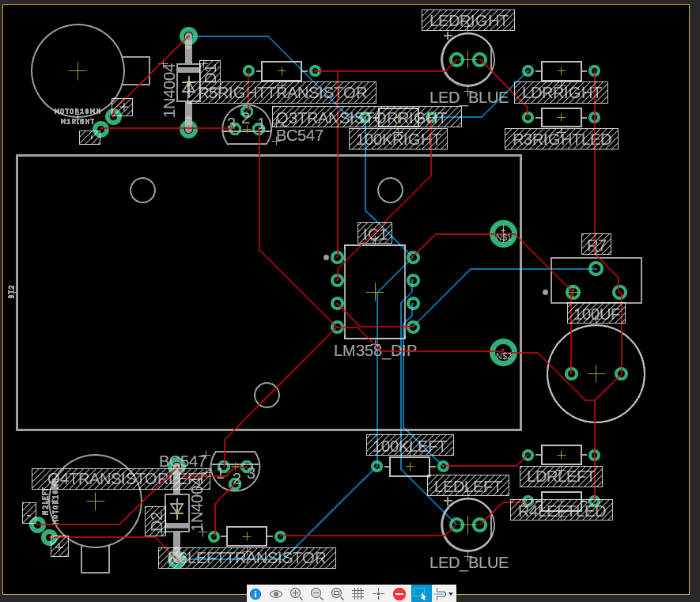Click the red Stop command icon
This screenshot has width=700, height=602.
pos(399,593)
